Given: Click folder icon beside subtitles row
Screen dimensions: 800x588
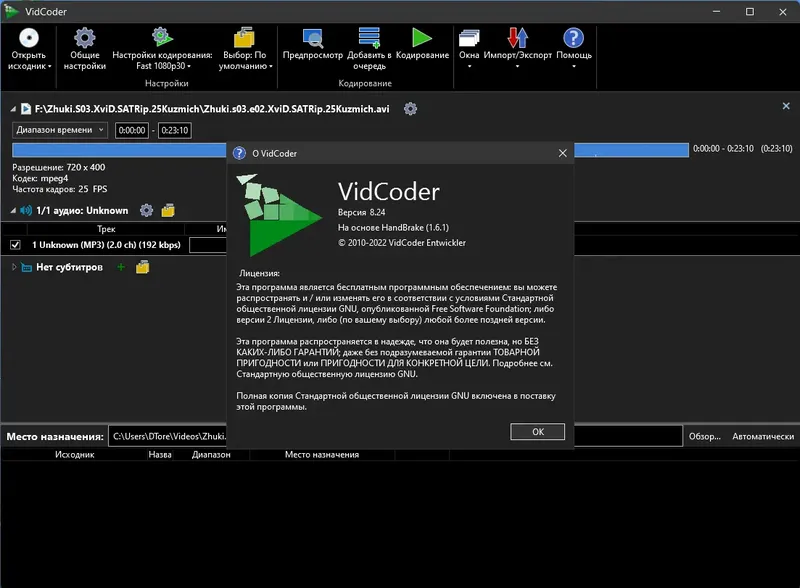Looking at the screenshot, I should (142, 267).
